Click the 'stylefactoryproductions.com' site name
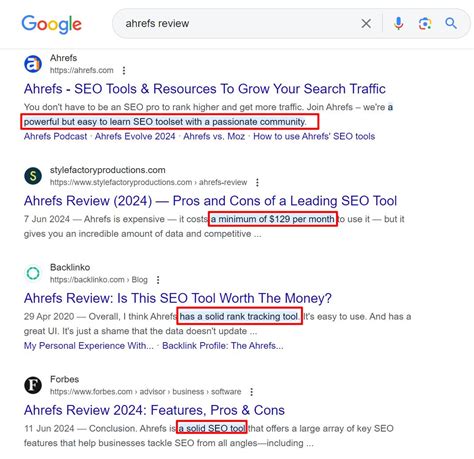This screenshot has width=474, height=459. [x=108, y=170]
